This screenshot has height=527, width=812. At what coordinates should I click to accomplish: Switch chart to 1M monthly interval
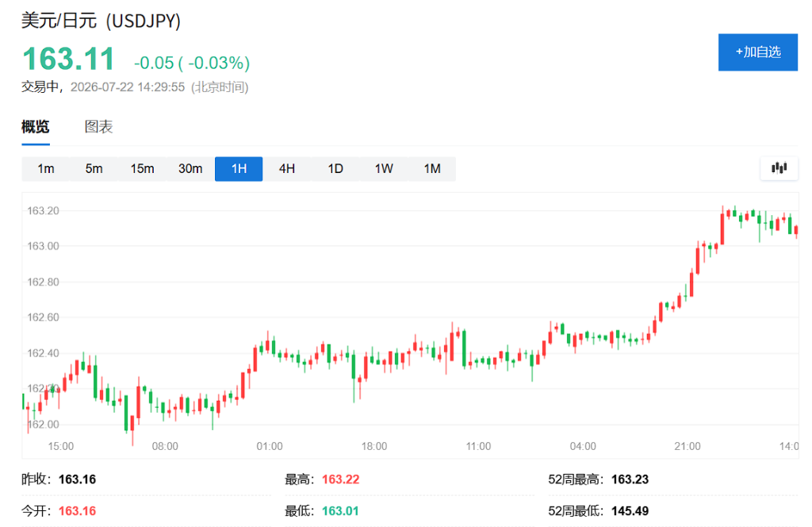pyautogui.click(x=432, y=168)
